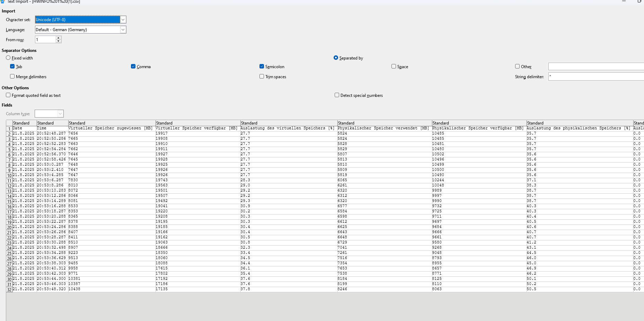Click 'Auslastung des virtuellen Speichers [%]' header text
Viewport: 644px width, 321px height.
pos(288,128)
